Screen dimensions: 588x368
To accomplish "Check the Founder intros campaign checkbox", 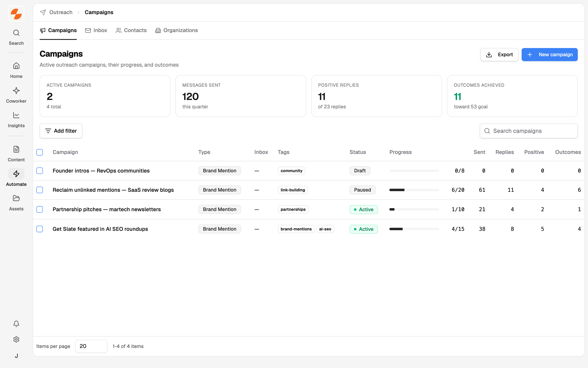I will tap(40, 171).
